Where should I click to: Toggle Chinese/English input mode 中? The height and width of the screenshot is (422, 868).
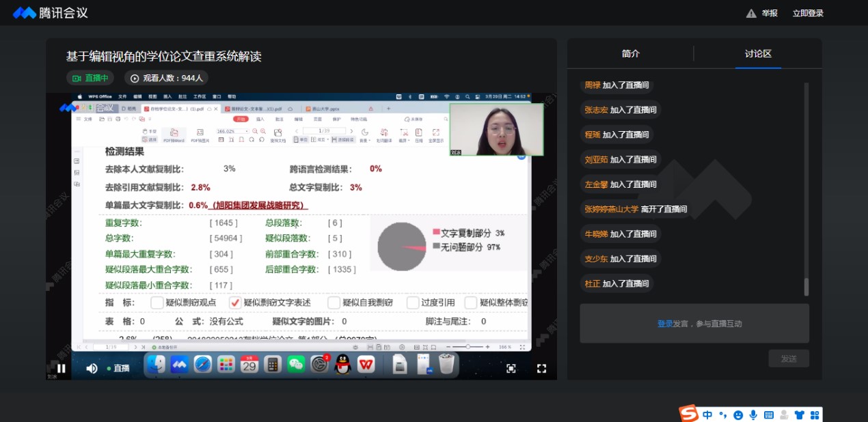click(x=707, y=414)
